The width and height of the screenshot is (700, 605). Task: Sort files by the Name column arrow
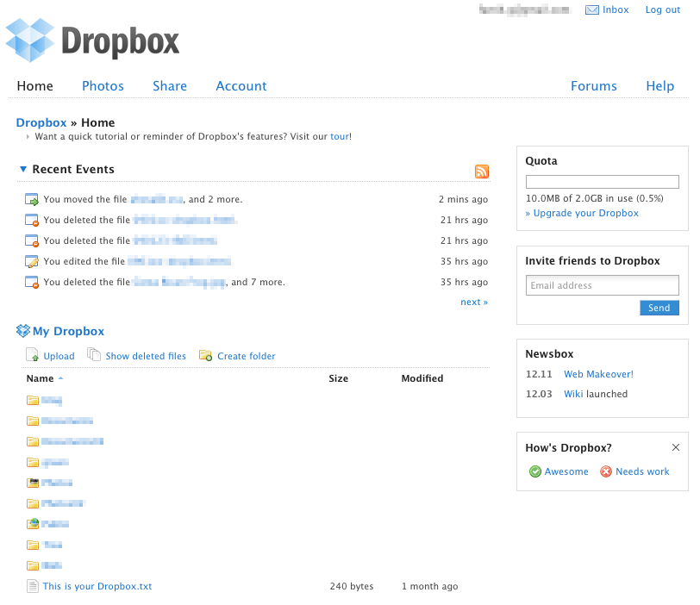pos(60,379)
